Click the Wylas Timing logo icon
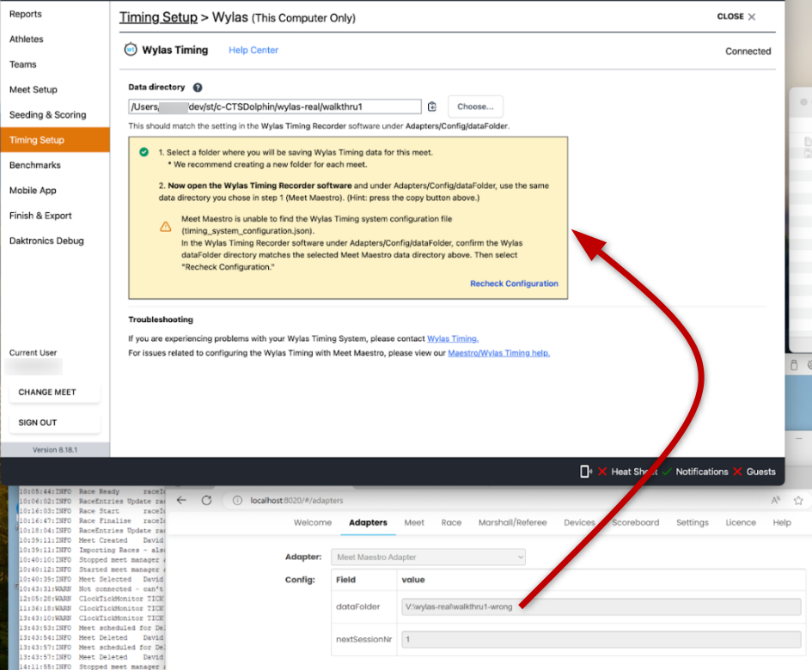Image resolution: width=812 pixels, height=670 pixels. 131,50
